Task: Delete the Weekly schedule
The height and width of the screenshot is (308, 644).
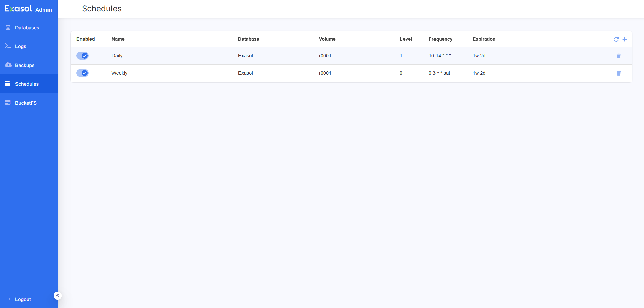Action: pos(618,73)
